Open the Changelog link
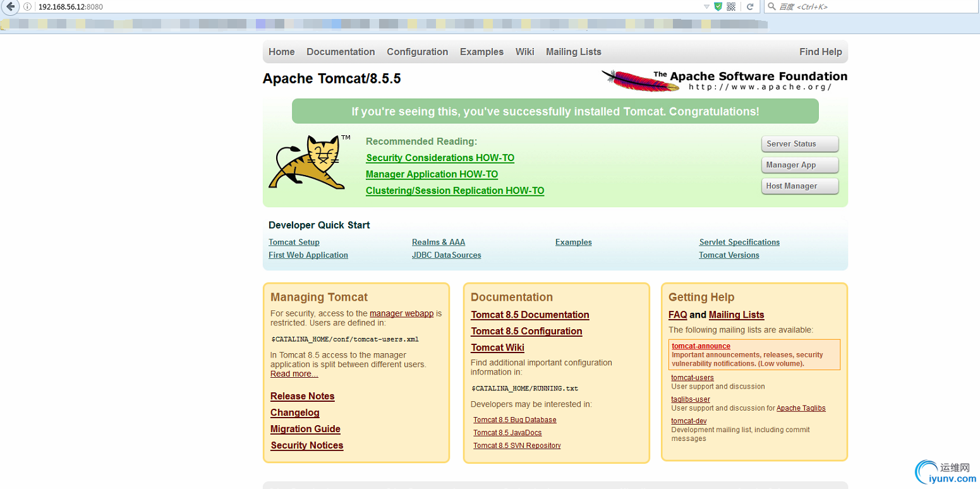Image resolution: width=980 pixels, height=489 pixels. pos(295,413)
